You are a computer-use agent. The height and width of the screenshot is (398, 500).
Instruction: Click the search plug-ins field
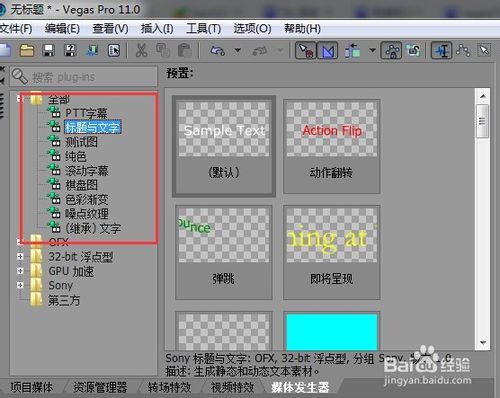pyautogui.click(x=83, y=77)
